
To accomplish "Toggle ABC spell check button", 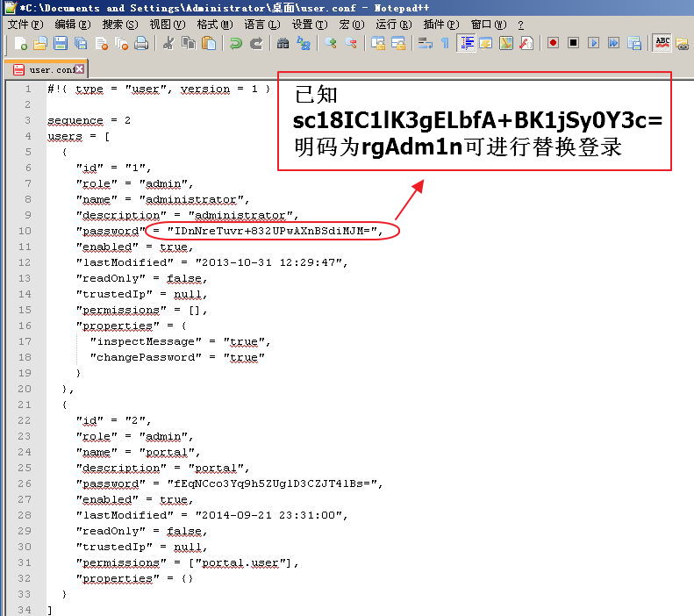I will 662,43.
